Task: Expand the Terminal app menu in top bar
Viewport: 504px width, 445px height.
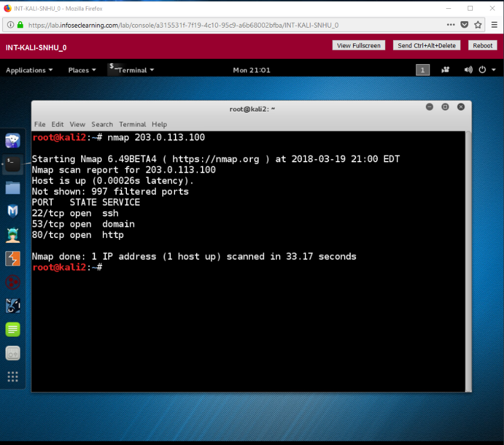Action: (132, 69)
